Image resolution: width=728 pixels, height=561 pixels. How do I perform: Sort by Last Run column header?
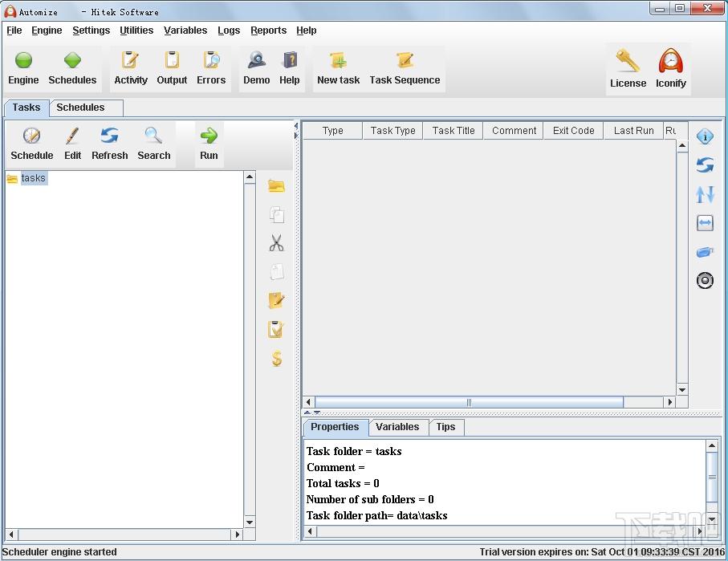pyautogui.click(x=633, y=131)
